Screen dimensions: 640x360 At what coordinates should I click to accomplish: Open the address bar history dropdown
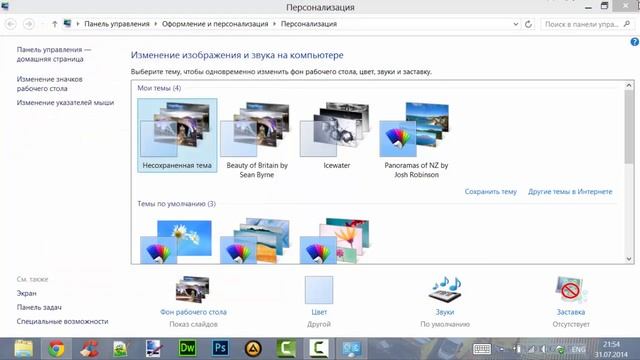click(x=516, y=24)
